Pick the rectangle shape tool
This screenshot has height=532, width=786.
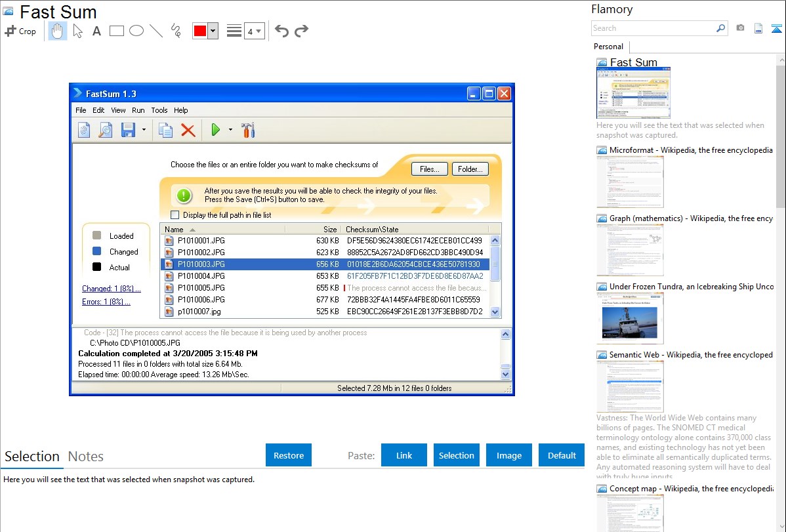tap(117, 31)
